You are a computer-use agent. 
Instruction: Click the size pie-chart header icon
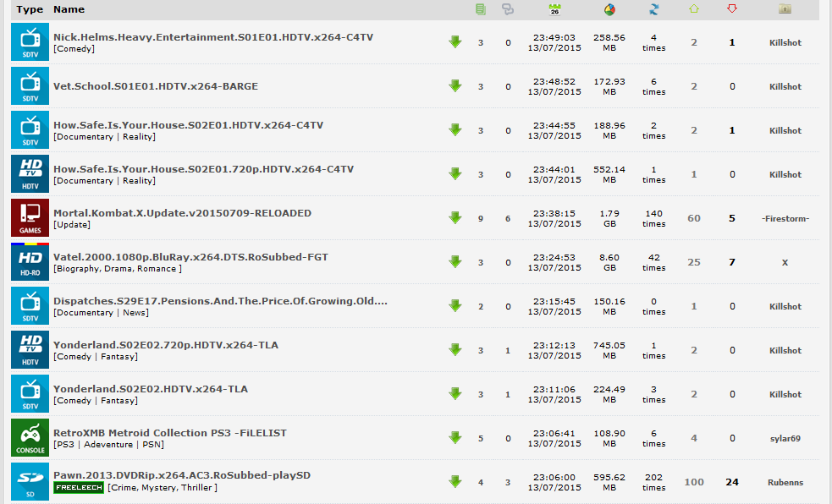609,9
